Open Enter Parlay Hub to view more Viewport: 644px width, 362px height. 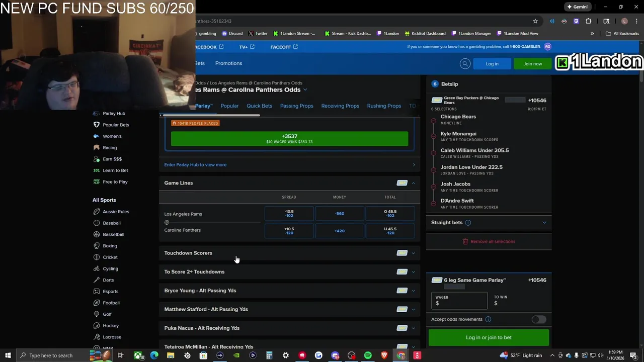coord(290,165)
